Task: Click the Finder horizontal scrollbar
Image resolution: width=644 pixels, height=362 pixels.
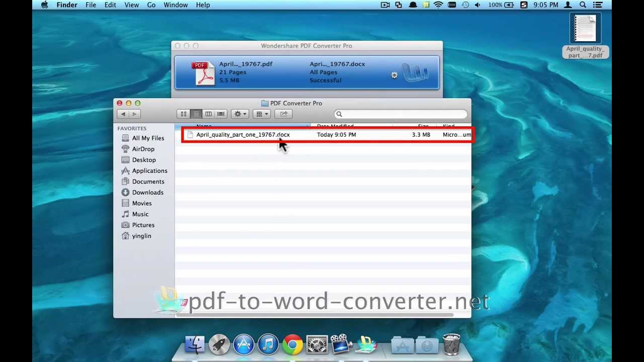Action: click(x=314, y=315)
